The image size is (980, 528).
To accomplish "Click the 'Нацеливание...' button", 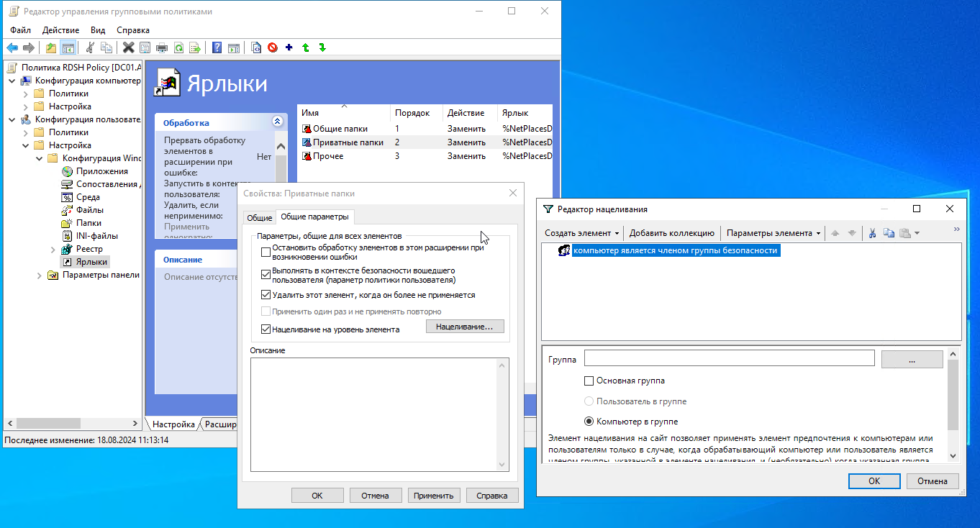I will 465,327.
